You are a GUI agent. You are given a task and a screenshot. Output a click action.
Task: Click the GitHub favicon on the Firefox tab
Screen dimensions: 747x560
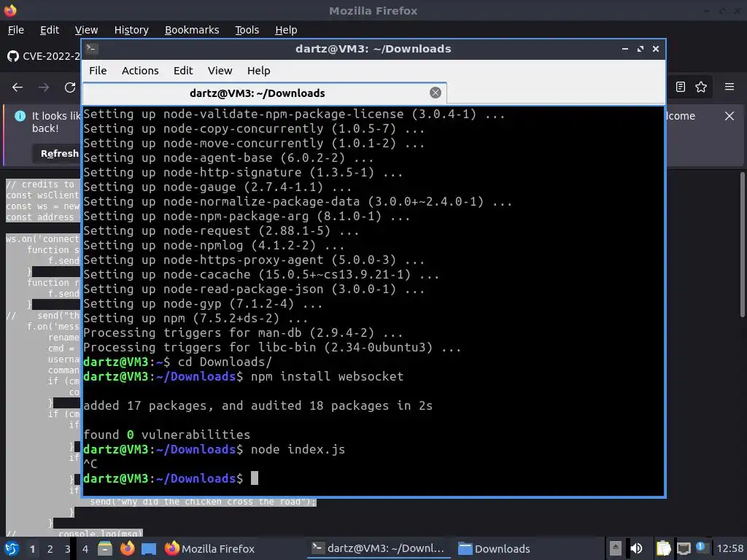[13, 56]
